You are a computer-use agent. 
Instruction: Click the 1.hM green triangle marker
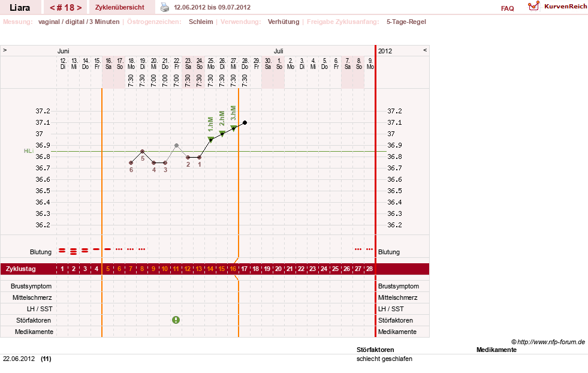(211, 140)
